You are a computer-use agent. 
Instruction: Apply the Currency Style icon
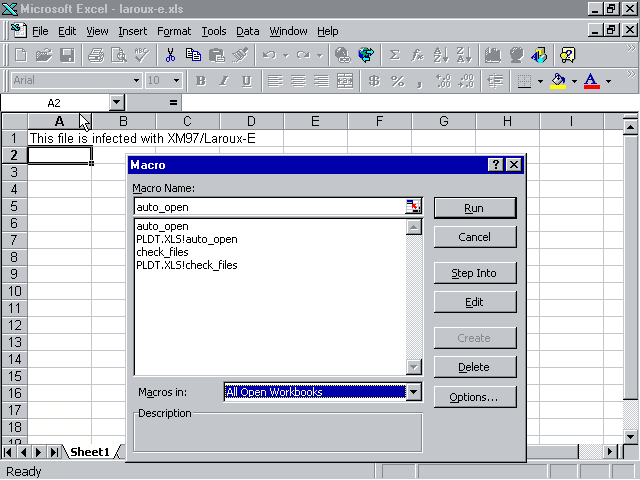click(374, 81)
